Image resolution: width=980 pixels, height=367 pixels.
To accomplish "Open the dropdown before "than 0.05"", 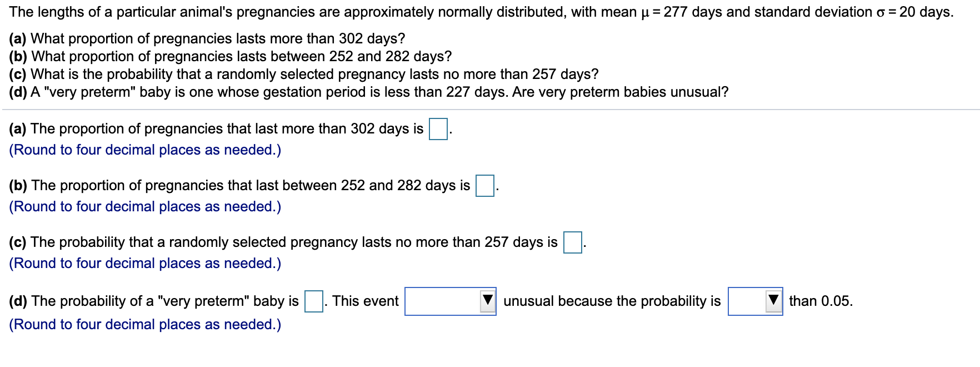I will 756,301.
